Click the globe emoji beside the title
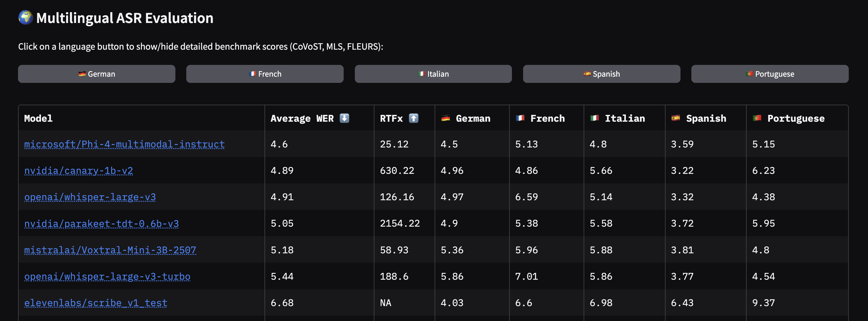Image resolution: width=868 pixels, height=321 pixels. coord(25,17)
